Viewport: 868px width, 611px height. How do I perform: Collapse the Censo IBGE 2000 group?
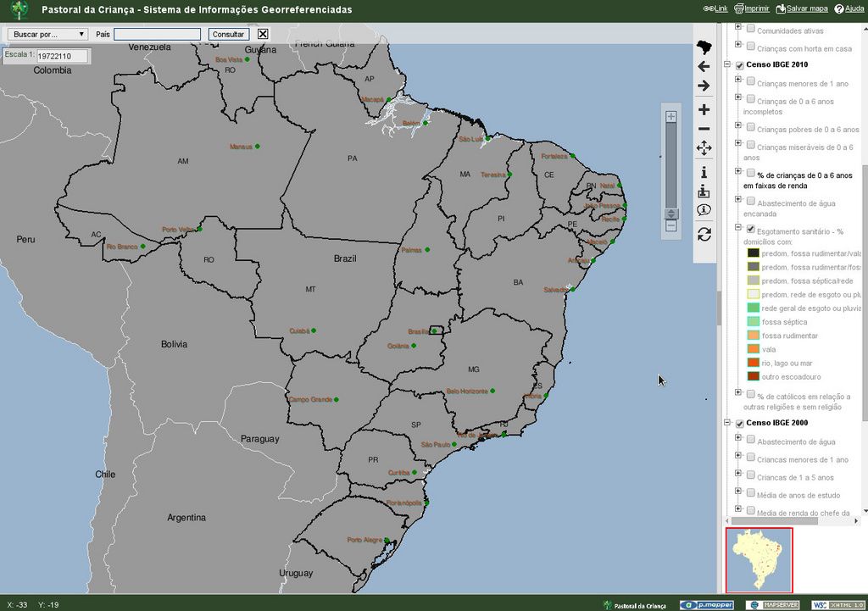coord(727,424)
